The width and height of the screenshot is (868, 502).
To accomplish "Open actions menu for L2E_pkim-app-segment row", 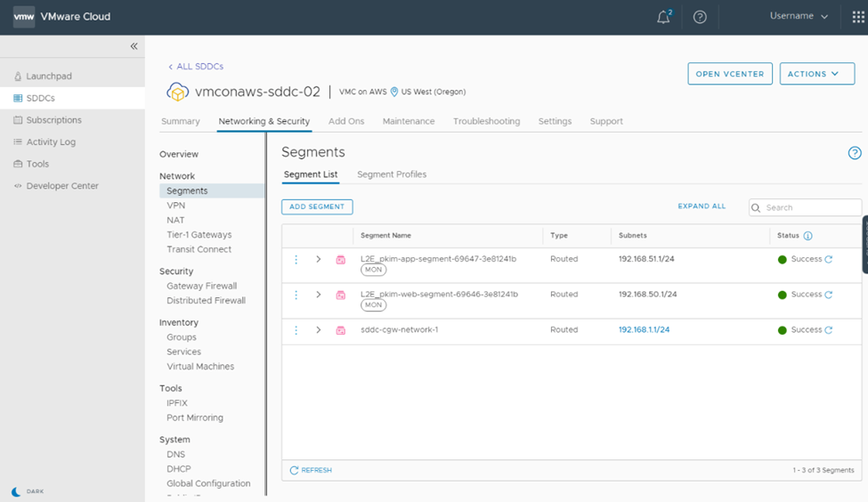I will point(296,260).
